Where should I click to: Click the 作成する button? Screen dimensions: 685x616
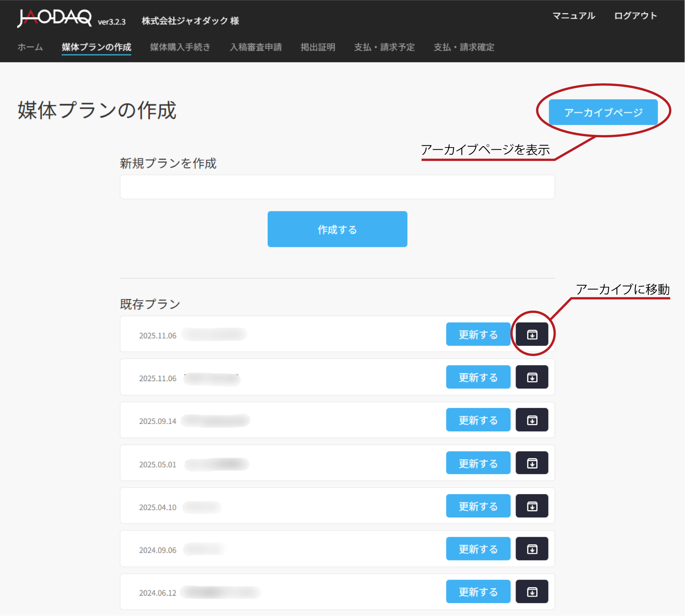(x=337, y=229)
